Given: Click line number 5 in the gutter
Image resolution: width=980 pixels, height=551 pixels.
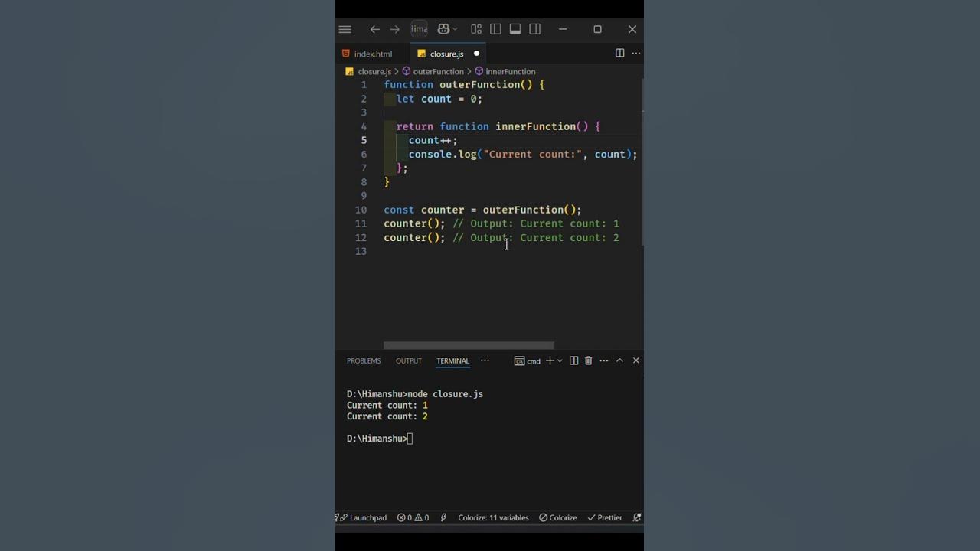Looking at the screenshot, I should point(364,140).
